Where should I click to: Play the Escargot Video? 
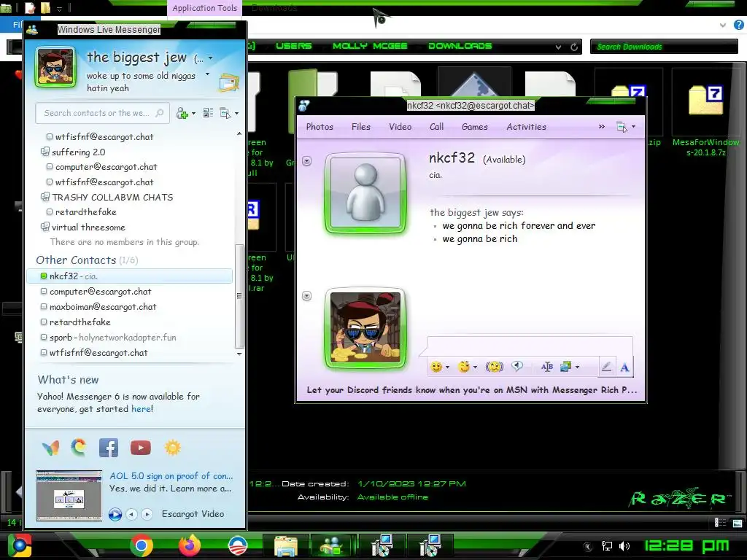pos(115,514)
